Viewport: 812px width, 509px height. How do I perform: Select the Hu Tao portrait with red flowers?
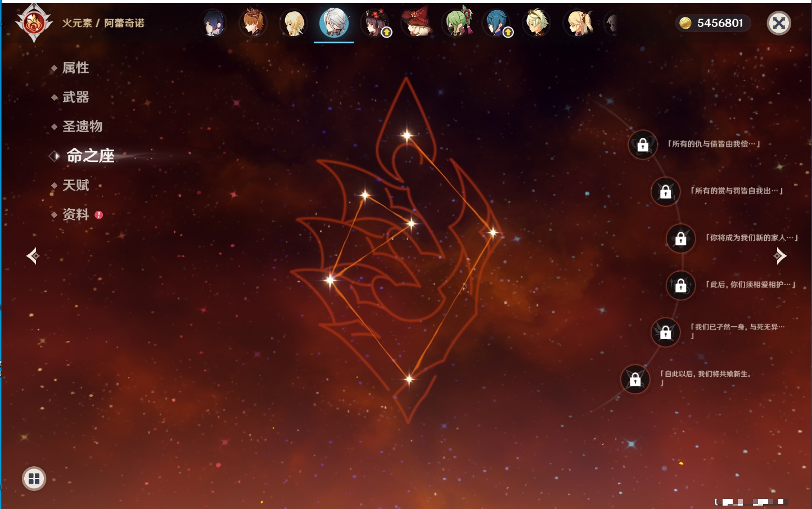(x=375, y=24)
